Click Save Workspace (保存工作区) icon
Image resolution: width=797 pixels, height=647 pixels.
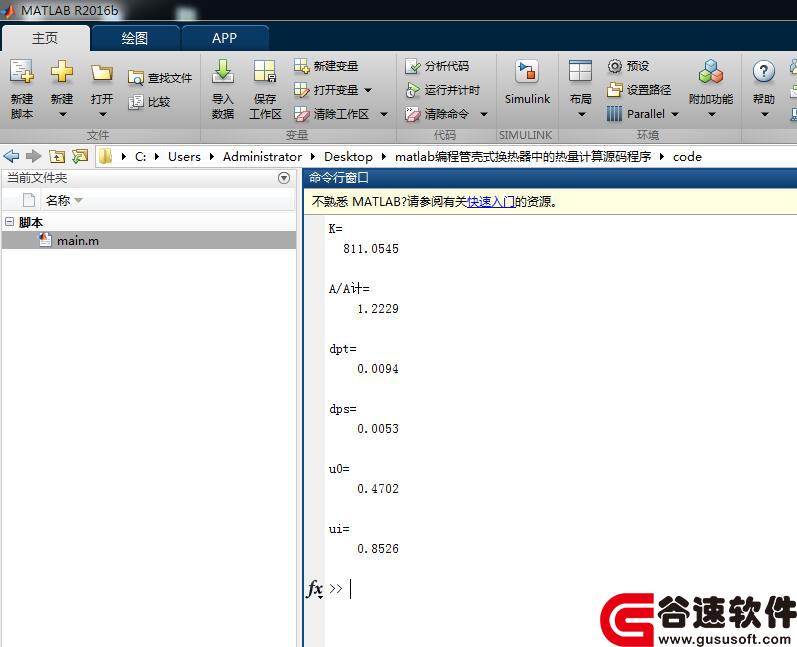point(265,71)
